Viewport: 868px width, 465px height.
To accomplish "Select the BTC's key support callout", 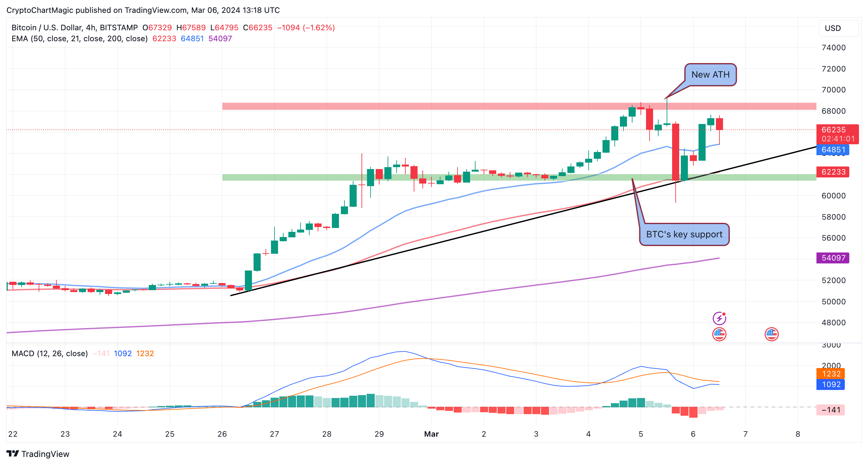I will 684,234.
